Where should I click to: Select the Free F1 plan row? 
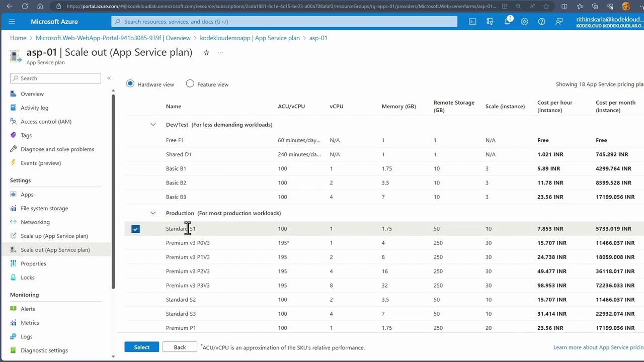(384, 140)
